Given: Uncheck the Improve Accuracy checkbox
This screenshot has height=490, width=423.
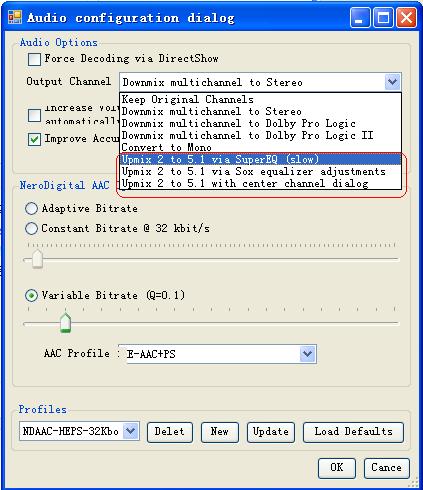Looking at the screenshot, I should [34, 139].
